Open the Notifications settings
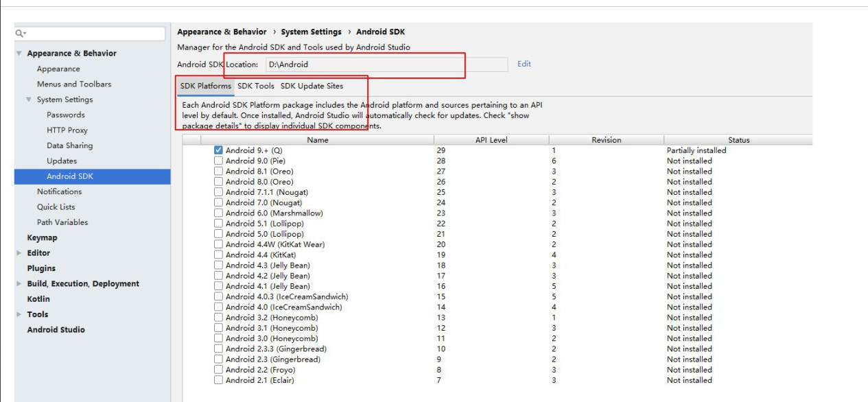This screenshot has width=868, height=402. tap(59, 191)
